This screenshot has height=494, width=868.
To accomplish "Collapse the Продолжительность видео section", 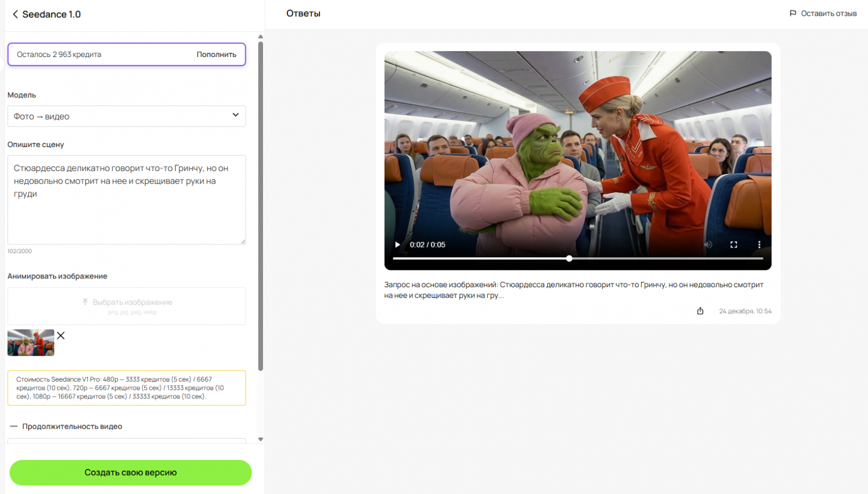I will 14,427.
